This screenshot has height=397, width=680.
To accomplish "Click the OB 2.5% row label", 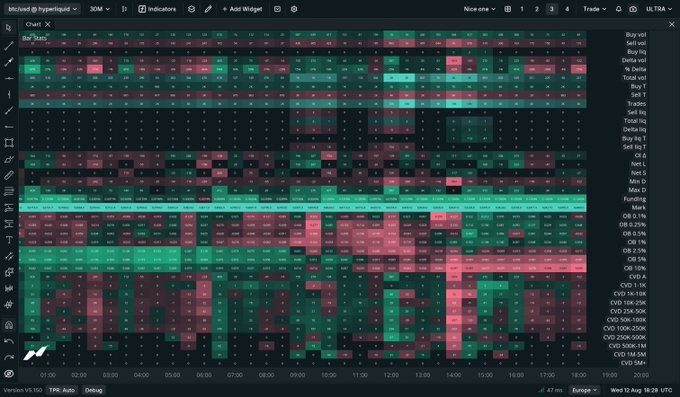I will click(x=634, y=251).
